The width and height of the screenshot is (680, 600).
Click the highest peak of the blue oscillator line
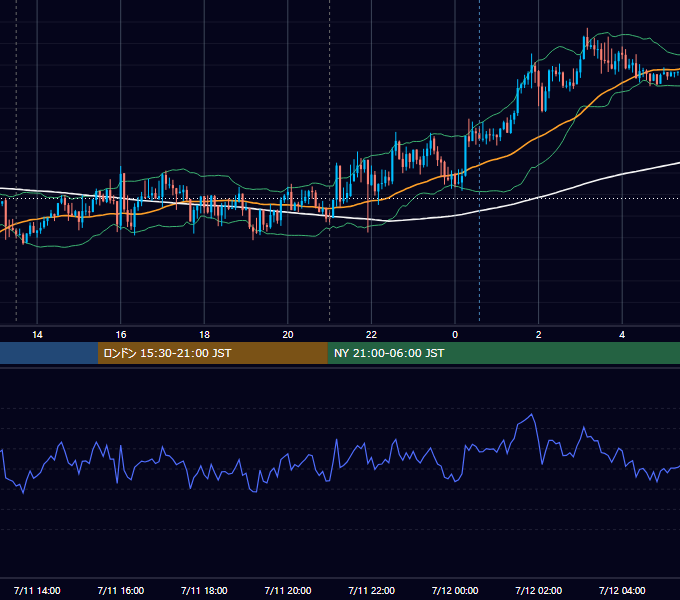click(532, 415)
